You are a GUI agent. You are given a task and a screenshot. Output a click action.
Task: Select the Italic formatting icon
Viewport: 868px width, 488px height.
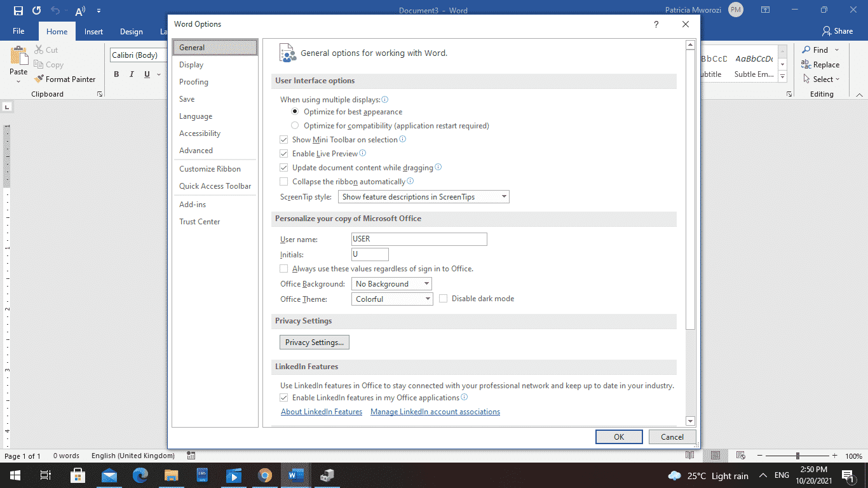132,74
